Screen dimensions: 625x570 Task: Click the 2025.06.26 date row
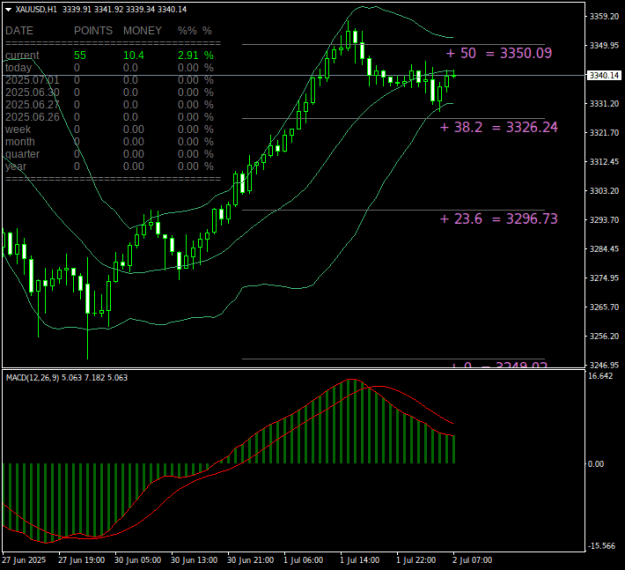point(110,117)
